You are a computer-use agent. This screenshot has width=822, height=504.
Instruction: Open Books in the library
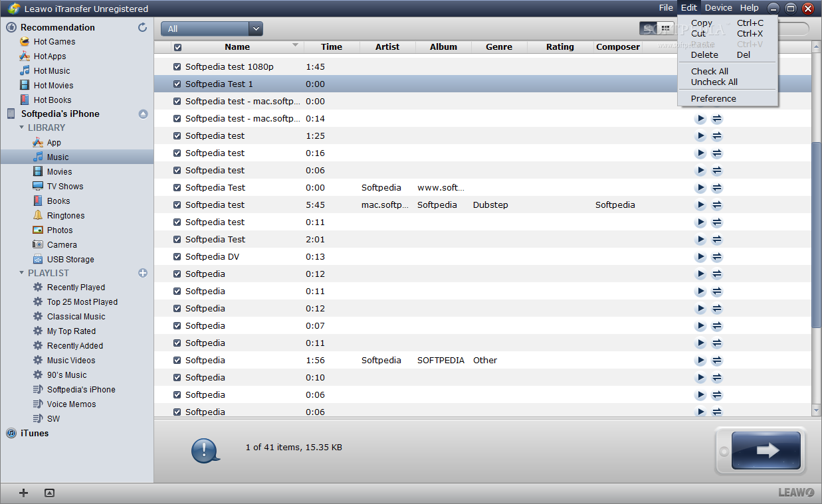point(58,201)
